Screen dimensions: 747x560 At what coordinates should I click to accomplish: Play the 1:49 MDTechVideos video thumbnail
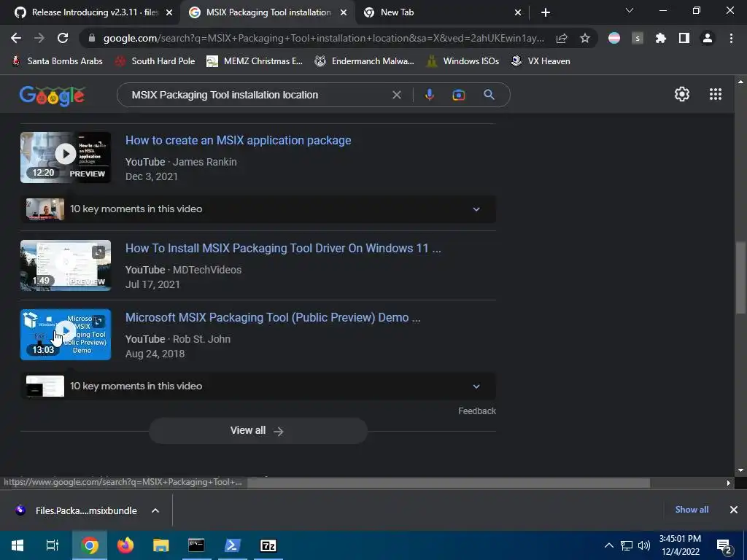tap(65, 265)
